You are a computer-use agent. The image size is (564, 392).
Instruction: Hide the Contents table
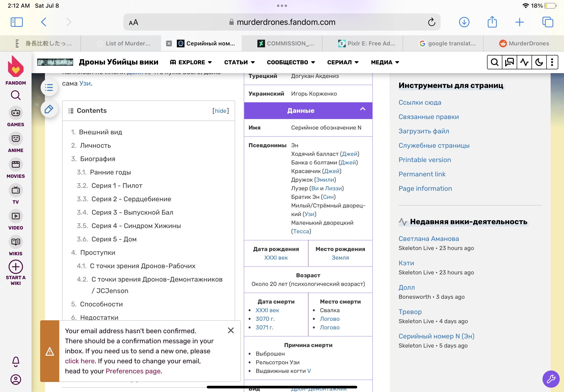click(x=221, y=111)
